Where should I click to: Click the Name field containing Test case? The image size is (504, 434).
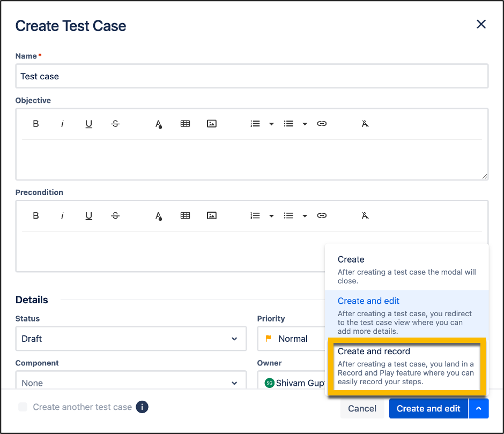(252, 76)
